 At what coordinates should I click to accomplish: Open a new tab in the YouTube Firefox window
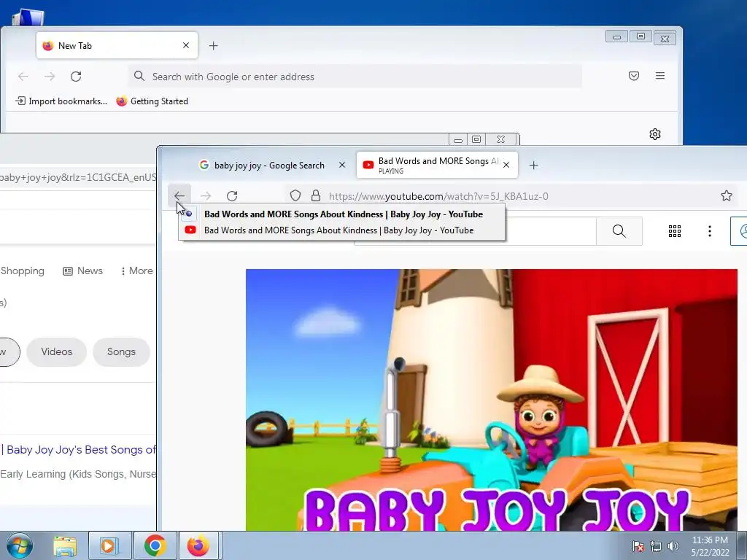pyautogui.click(x=533, y=166)
